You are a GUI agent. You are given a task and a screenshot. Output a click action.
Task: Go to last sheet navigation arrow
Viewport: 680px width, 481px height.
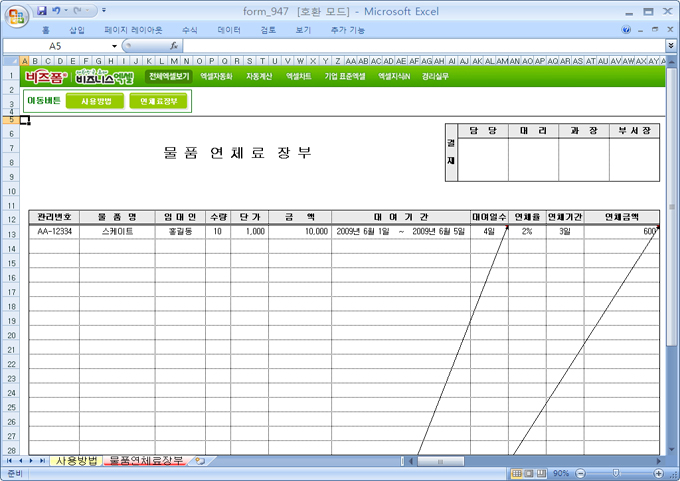(42, 461)
